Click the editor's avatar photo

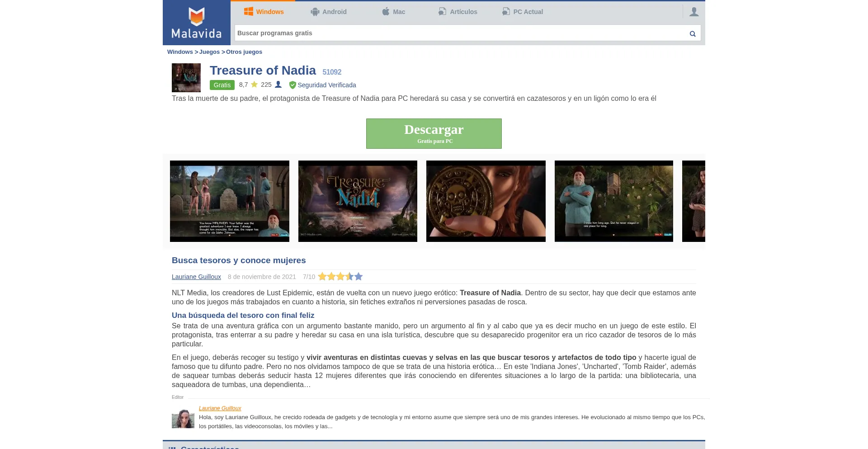pyautogui.click(x=183, y=419)
